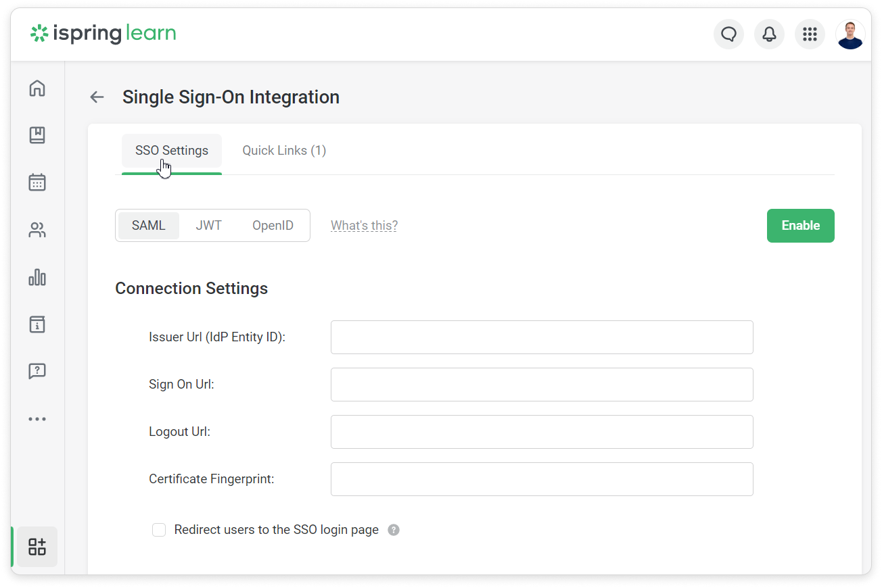This screenshot has height=588, width=882.
Task: Expand the sidebar ellipsis for more options
Action: (37, 418)
